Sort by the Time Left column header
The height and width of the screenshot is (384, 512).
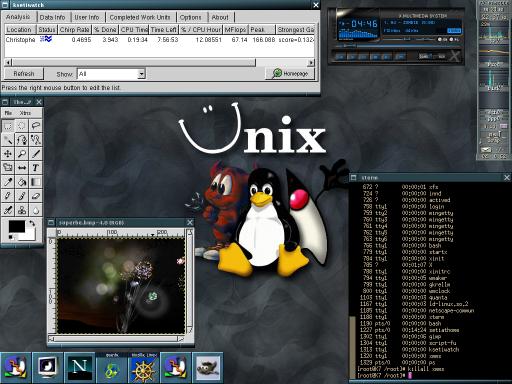coord(164,30)
